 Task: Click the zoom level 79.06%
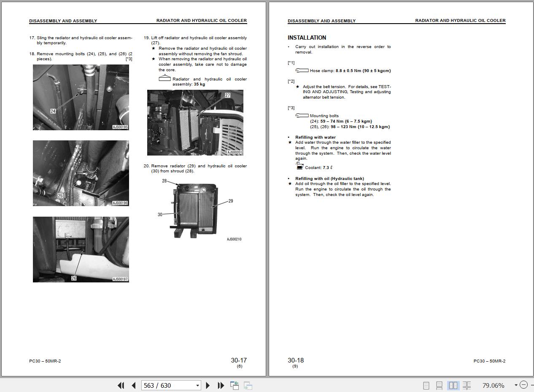(x=493, y=385)
